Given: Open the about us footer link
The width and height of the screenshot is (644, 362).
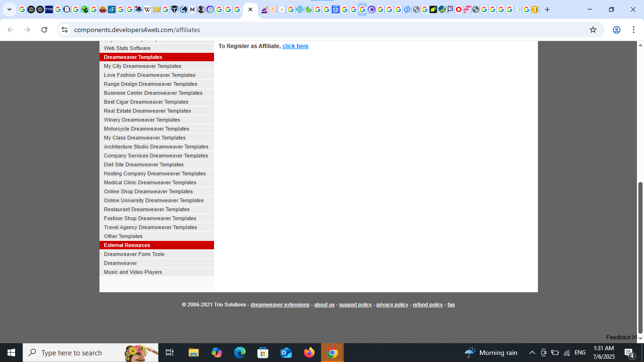Looking at the screenshot, I should pos(324,305).
